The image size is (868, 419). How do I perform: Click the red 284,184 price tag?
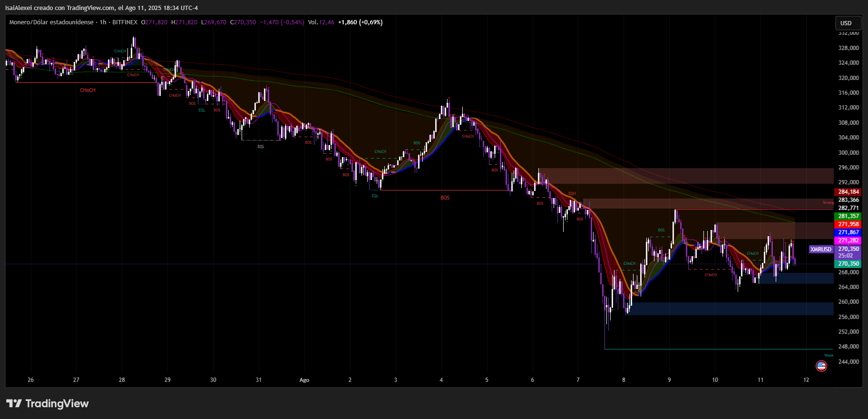click(x=848, y=192)
